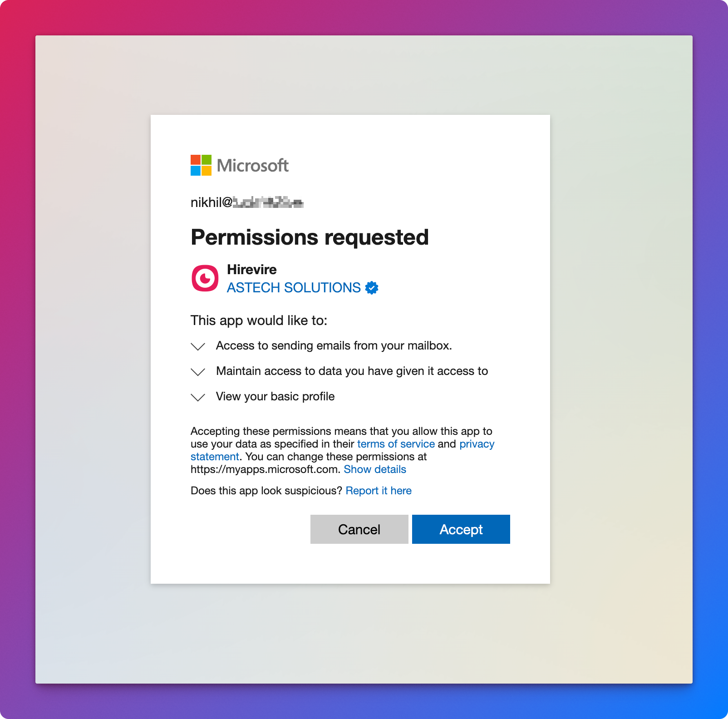
Task: Select the 'Access to sending emails' label
Action: (x=334, y=346)
